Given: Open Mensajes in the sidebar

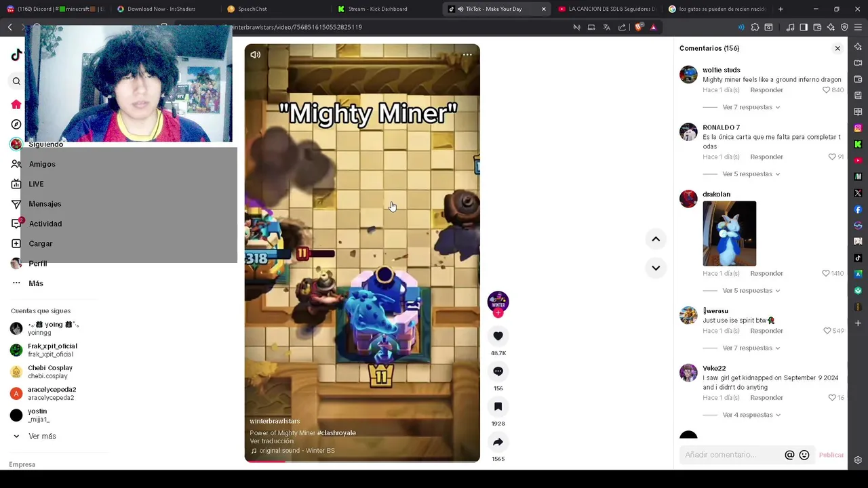Looking at the screenshot, I should click(45, 204).
